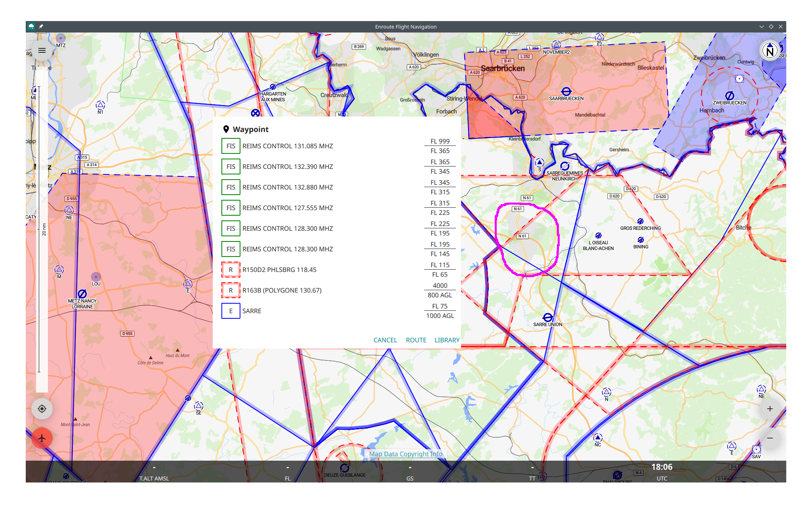Click the application icon in title bar
This screenshot has width=812, height=513.
(31, 27)
